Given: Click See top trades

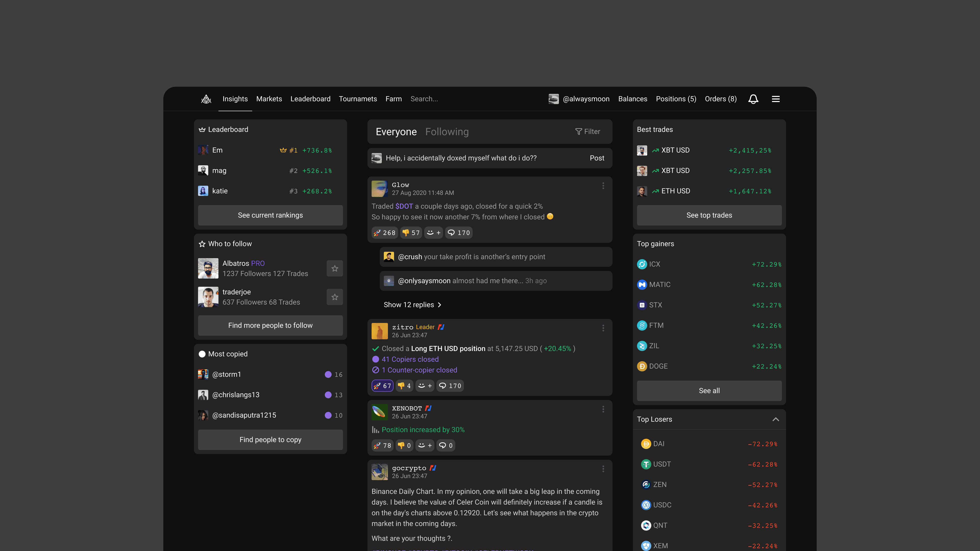Looking at the screenshot, I should [709, 215].
